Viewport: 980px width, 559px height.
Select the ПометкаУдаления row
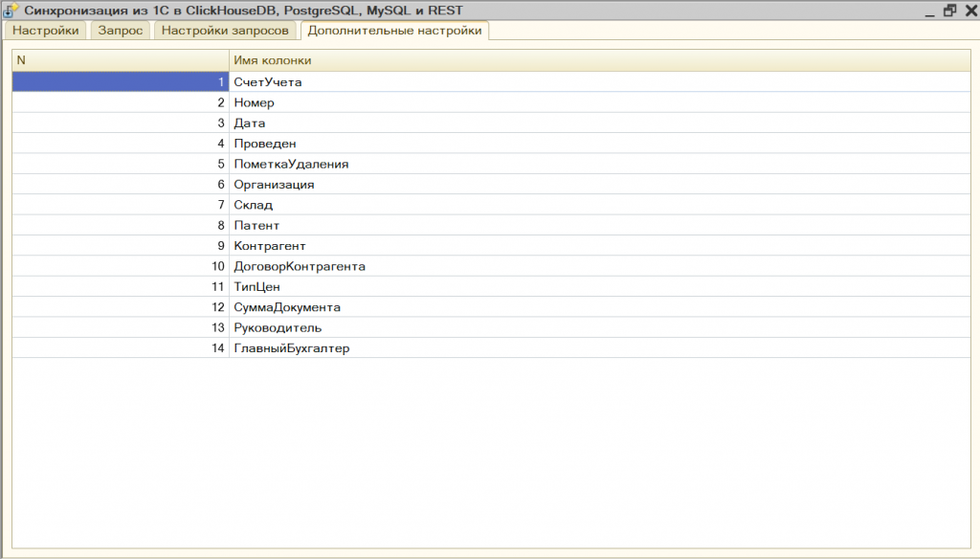[x=491, y=164]
